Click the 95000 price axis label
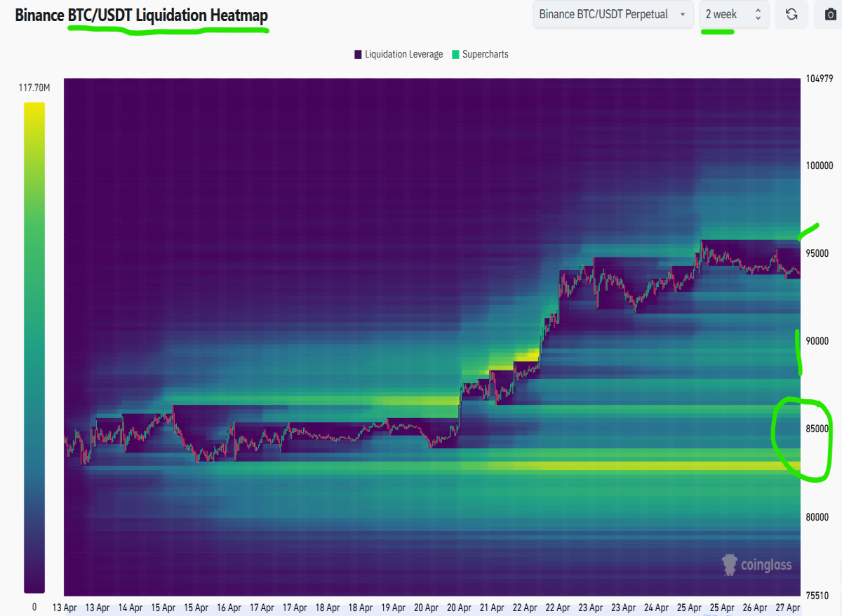 click(817, 253)
